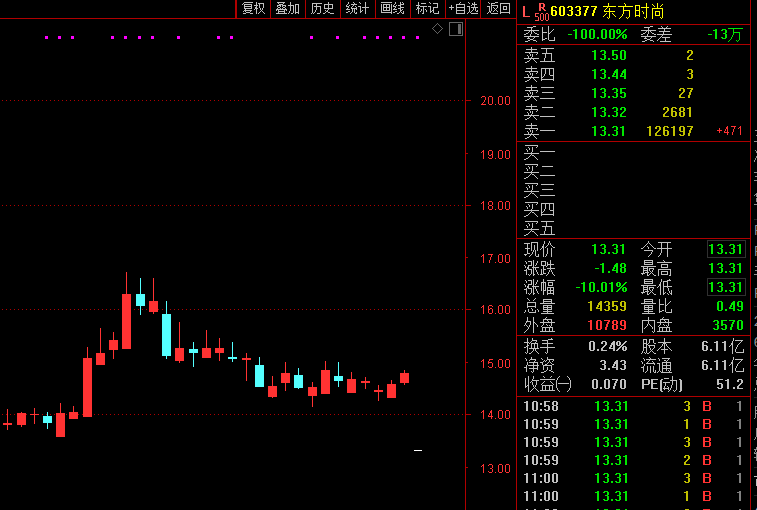
Task: Click the 换手 value 0.24%
Action: [x=608, y=346]
